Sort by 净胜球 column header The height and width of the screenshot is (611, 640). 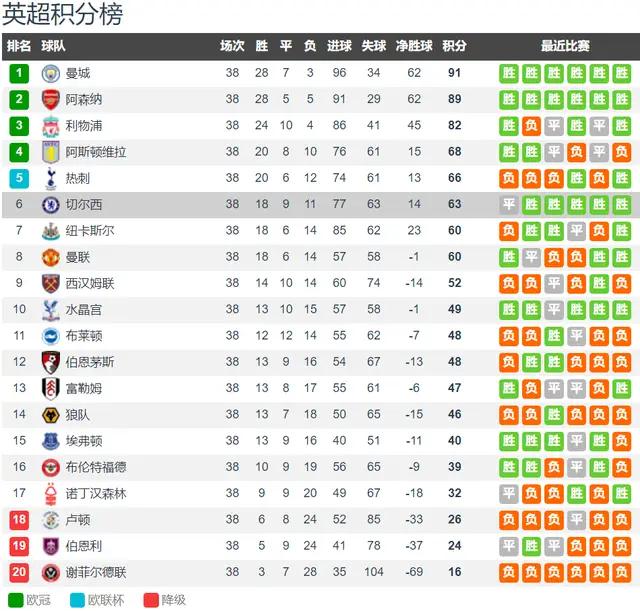(x=414, y=46)
